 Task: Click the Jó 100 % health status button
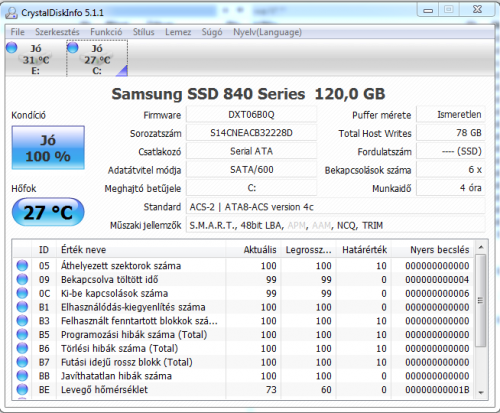[x=48, y=148]
